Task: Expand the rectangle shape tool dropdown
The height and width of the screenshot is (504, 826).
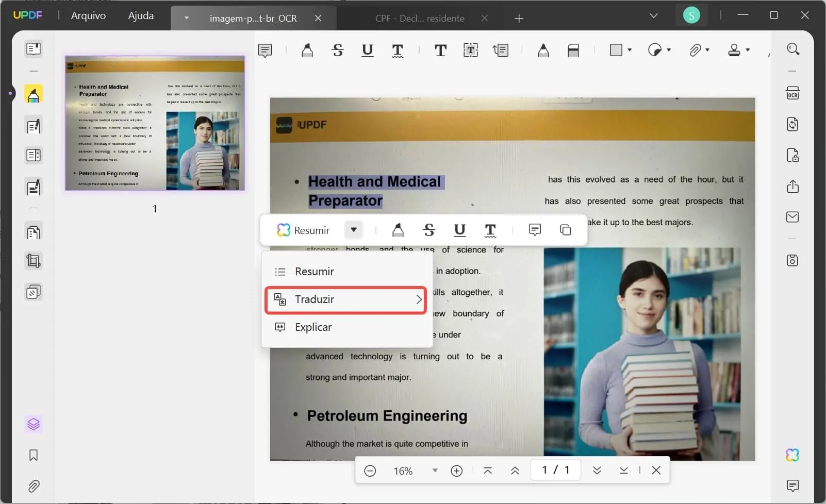Action: click(630, 50)
